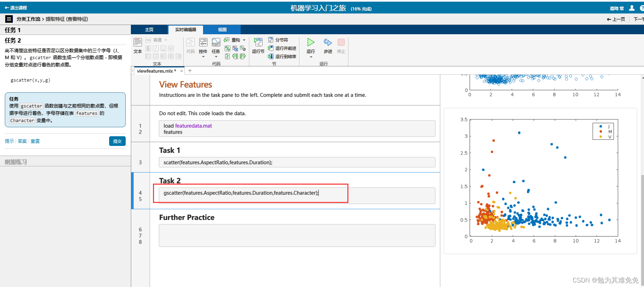Close the viewfeatures.mlx tab

click(182, 71)
